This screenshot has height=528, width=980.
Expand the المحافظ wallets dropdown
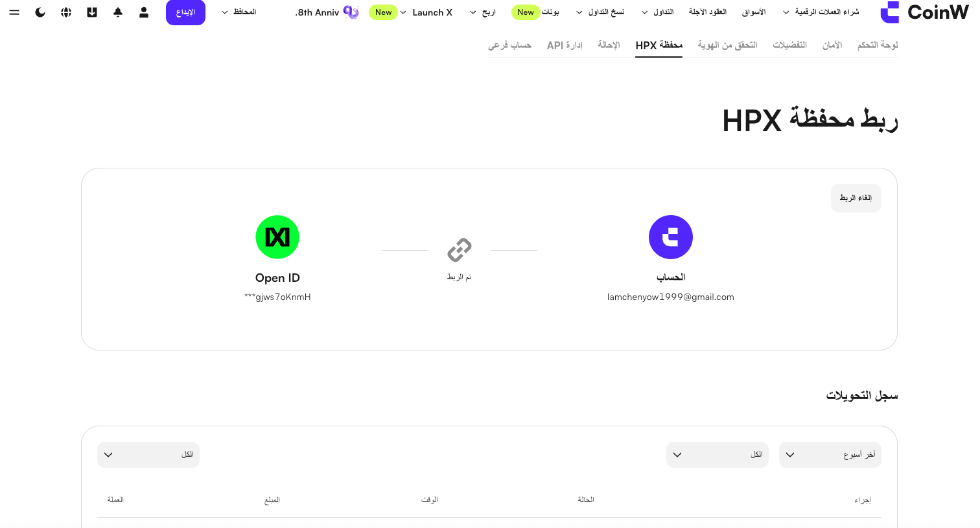239,12
